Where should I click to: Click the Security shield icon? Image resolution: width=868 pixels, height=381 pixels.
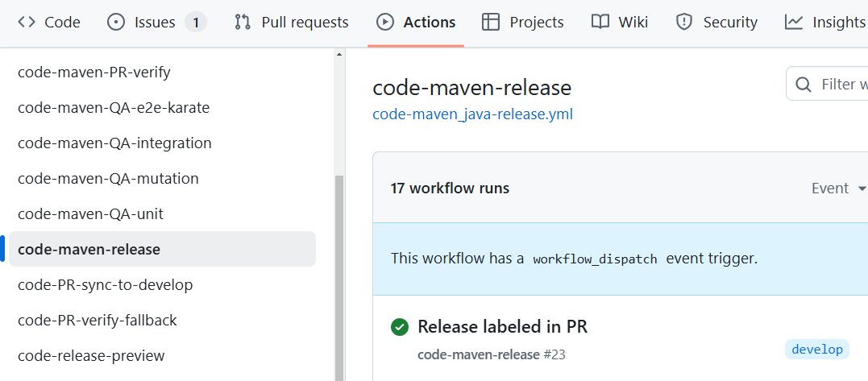685,22
